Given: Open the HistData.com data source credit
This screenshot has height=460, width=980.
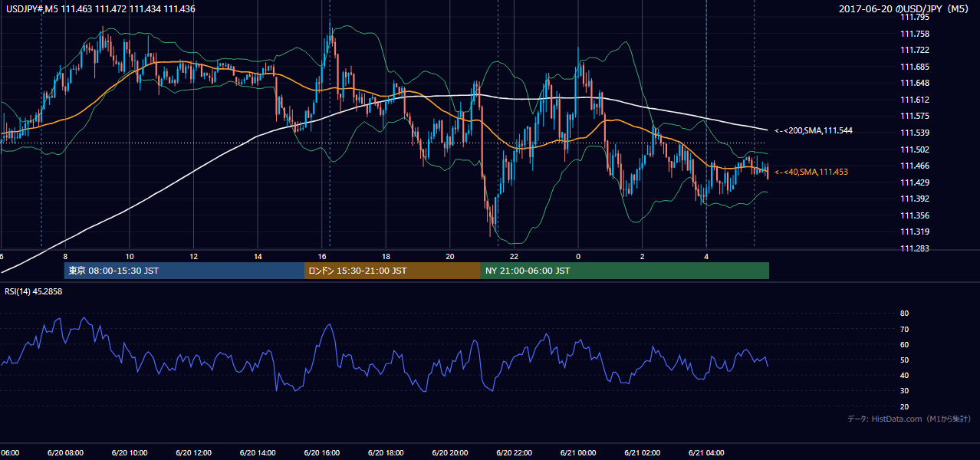Looking at the screenshot, I should (x=909, y=419).
